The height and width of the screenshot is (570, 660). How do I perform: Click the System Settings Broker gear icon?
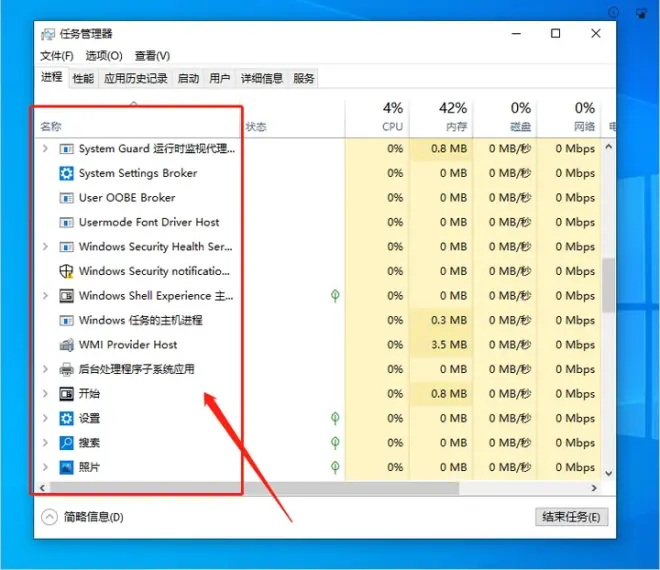click(66, 173)
